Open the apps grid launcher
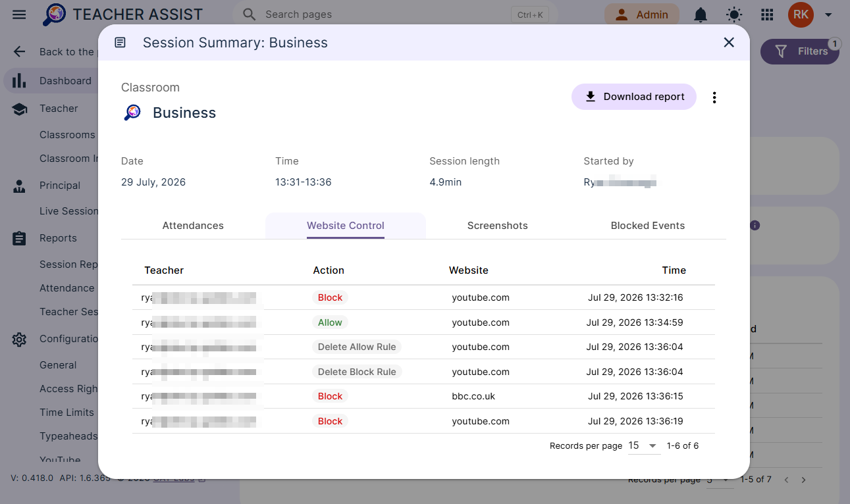This screenshot has width=850, height=504. point(767,14)
